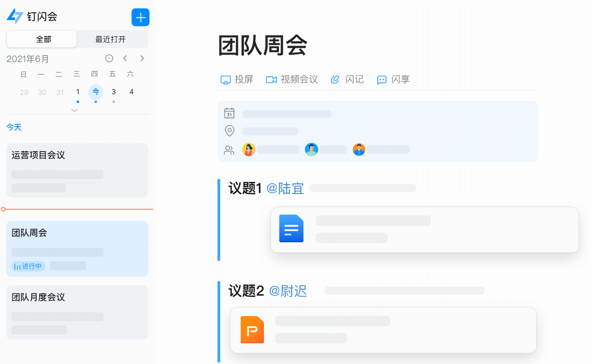Click the back-to-today circle icon in calendar
This screenshot has height=364, width=592.
pos(109,59)
